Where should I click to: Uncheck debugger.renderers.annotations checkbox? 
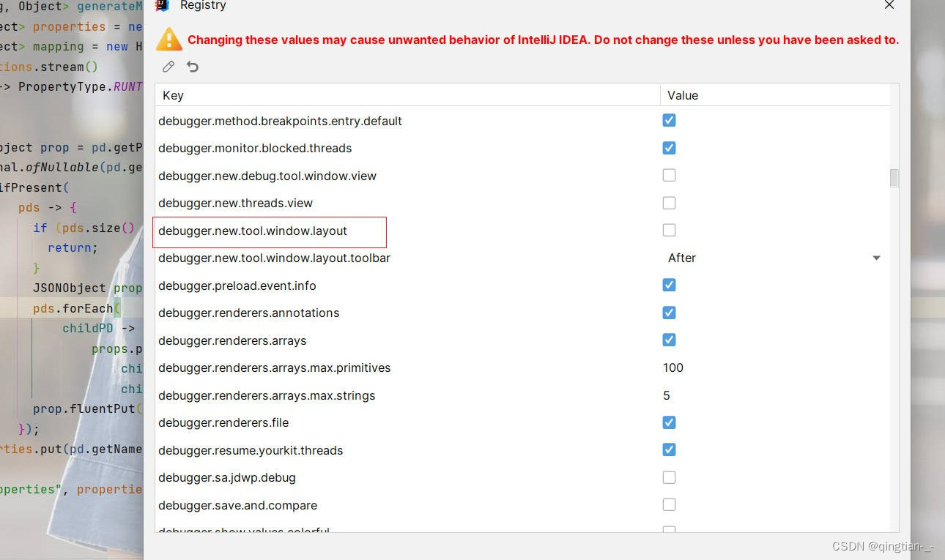tap(669, 313)
